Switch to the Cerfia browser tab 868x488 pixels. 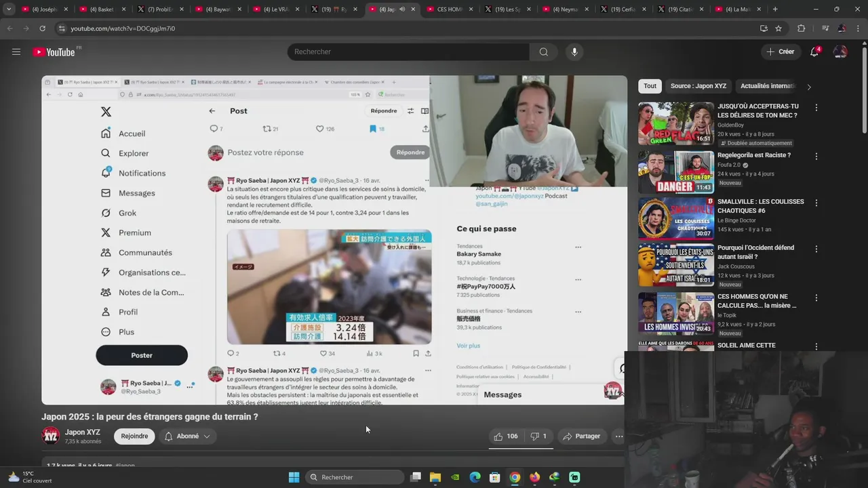coord(624,9)
